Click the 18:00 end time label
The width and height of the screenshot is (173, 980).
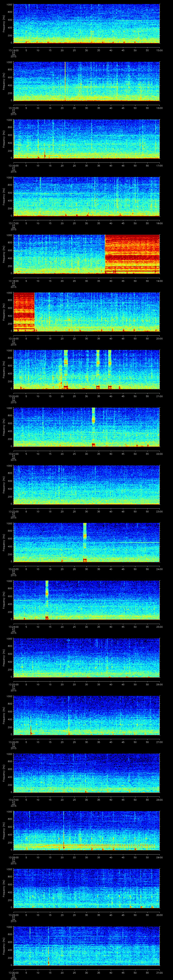point(159,223)
